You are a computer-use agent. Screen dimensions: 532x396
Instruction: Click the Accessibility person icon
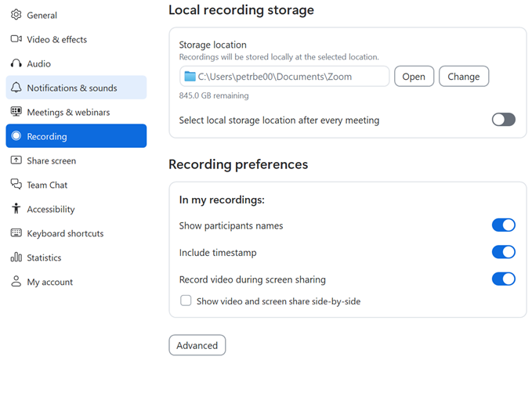[x=16, y=209]
